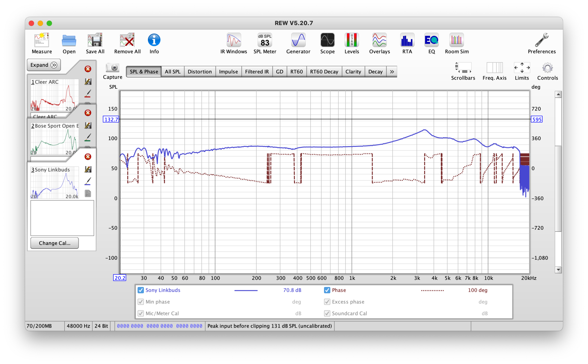Switch to the All SPL tab

click(x=172, y=72)
